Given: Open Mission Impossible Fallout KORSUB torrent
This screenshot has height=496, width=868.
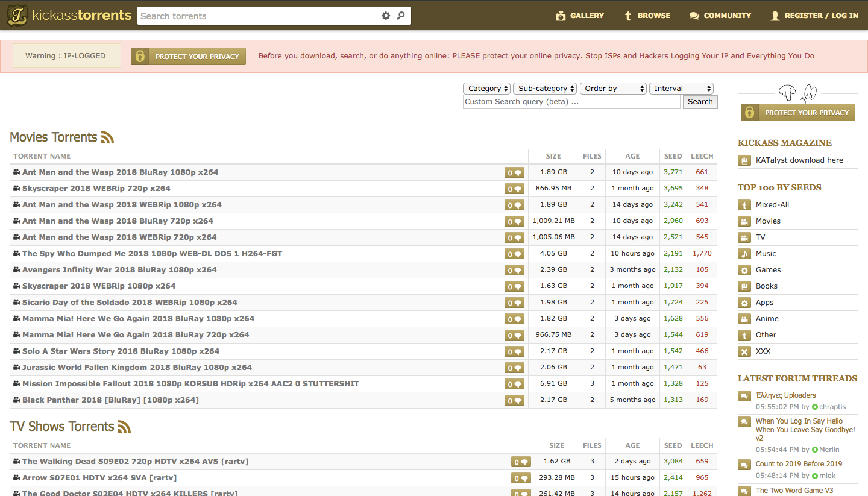Looking at the screenshot, I should pos(190,384).
